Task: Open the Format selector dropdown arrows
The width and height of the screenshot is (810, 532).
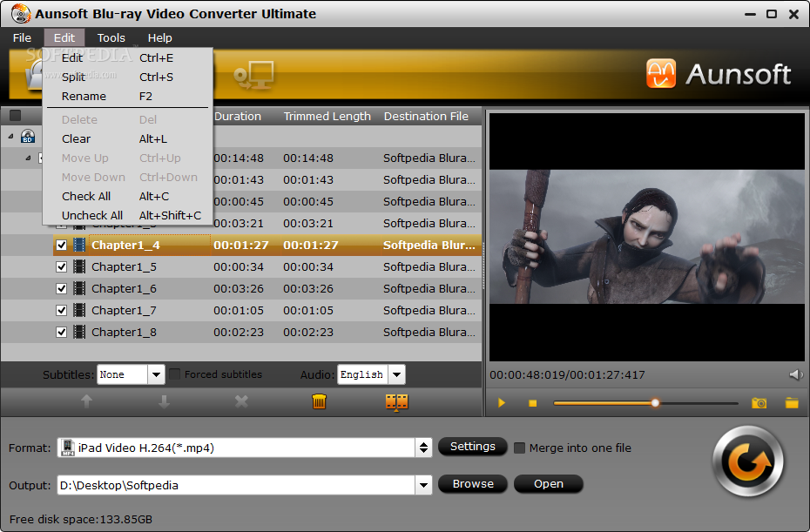Action: point(423,448)
